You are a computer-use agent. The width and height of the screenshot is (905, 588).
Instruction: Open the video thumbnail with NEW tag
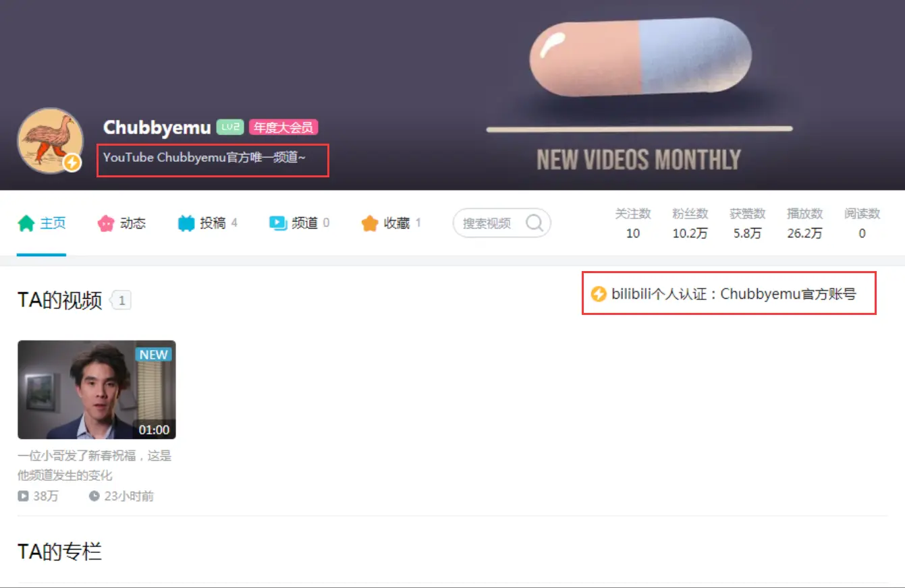[x=97, y=390]
